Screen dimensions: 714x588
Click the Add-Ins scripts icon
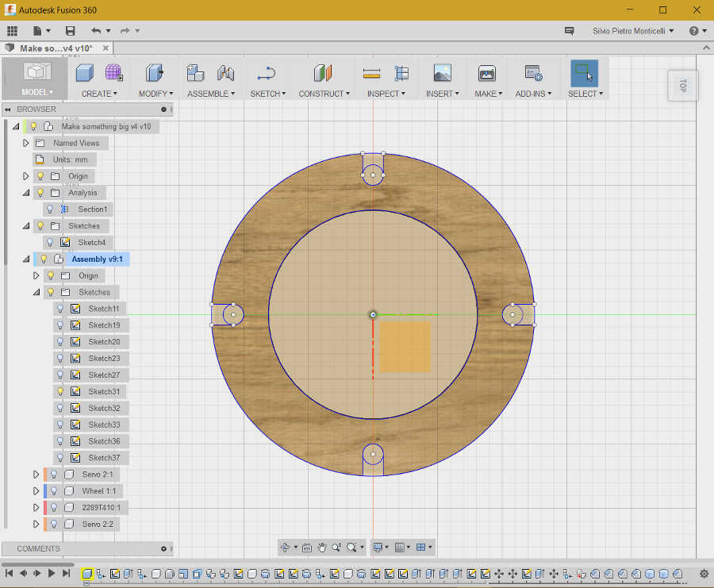coord(533,73)
